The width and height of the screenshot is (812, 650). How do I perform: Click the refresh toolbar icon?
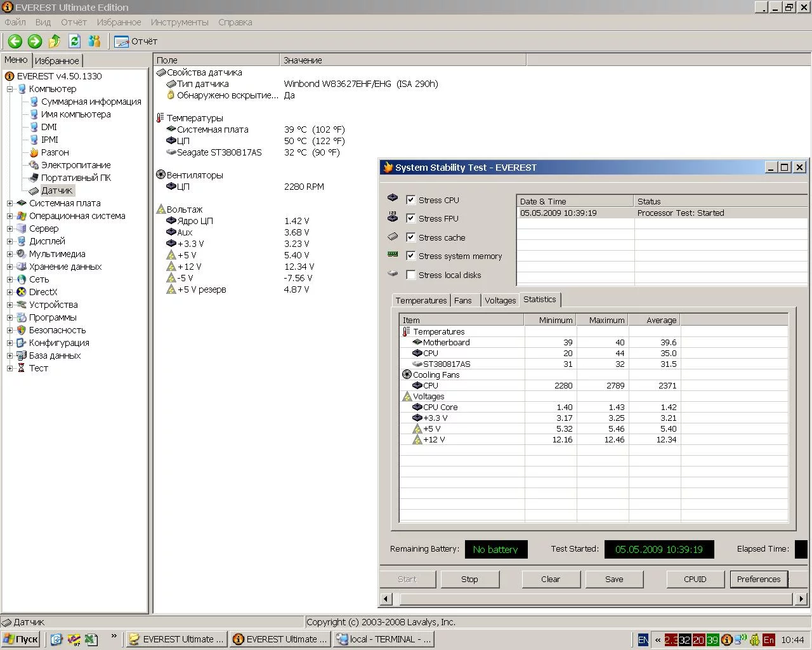point(75,41)
